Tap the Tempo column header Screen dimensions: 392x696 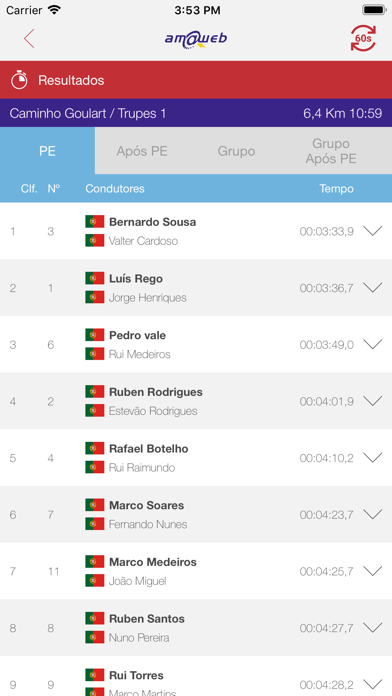[337, 189]
